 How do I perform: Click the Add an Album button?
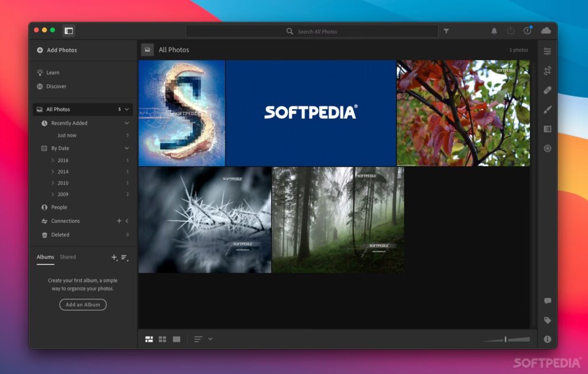tap(83, 304)
